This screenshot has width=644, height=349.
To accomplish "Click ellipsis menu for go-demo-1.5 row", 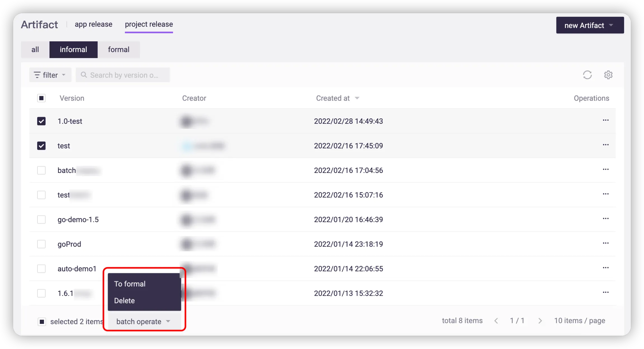I will 605,219.
